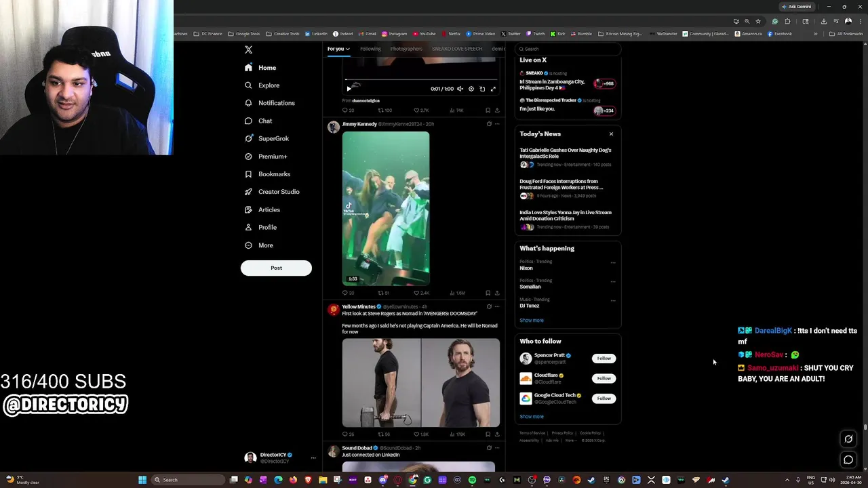
Task: Open SuperGrok in the sidebar
Action: pyautogui.click(x=267, y=138)
